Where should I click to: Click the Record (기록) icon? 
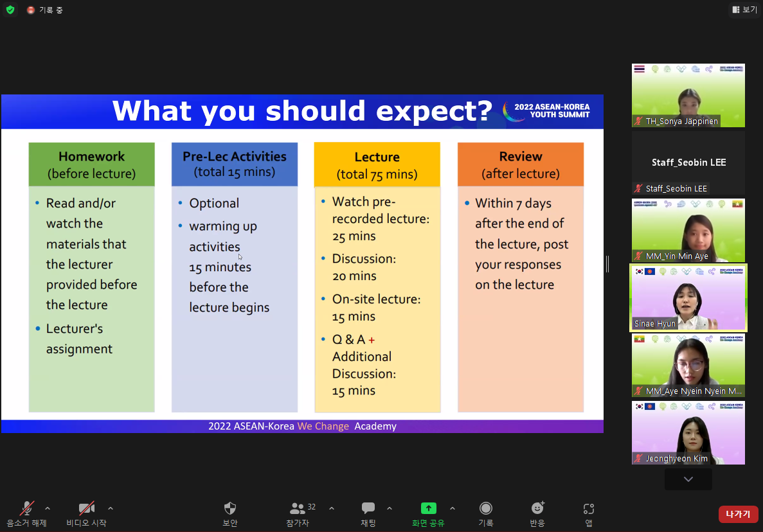click(486, 509)
